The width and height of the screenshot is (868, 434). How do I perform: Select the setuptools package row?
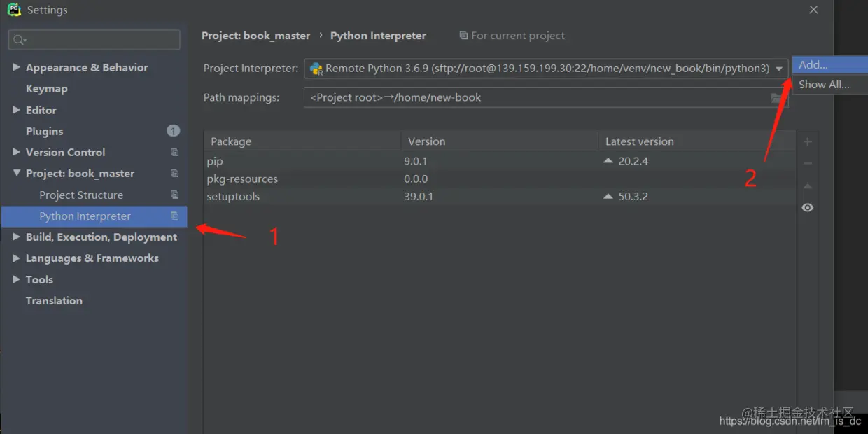(500, 197)
